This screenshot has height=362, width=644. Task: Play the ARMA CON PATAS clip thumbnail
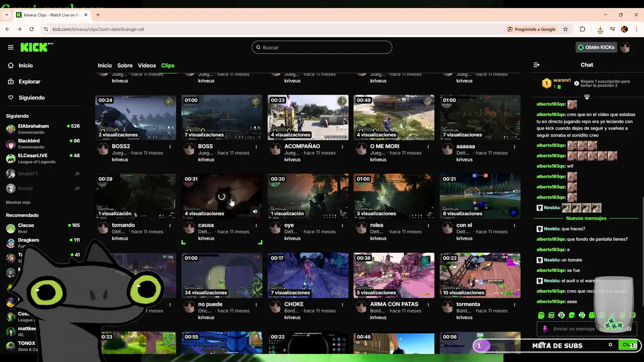click(394, 276)
